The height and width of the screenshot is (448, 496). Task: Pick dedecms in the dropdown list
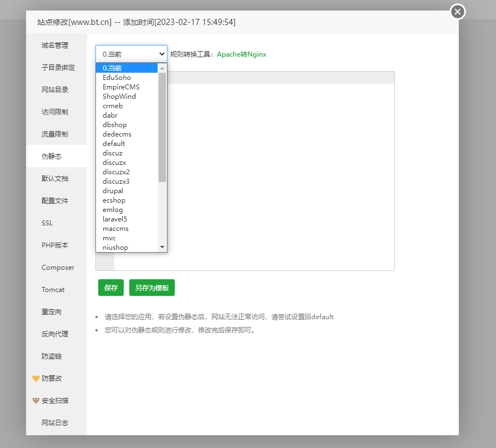pos(117,134)
